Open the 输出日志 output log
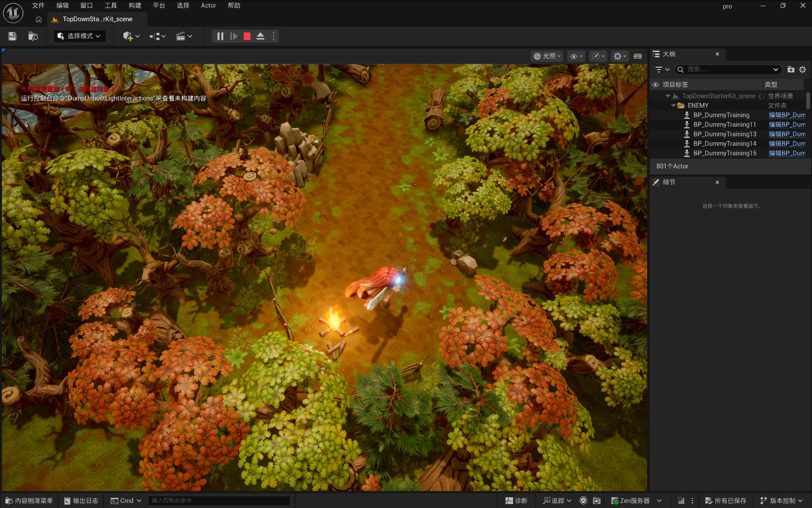 (81, 501)
